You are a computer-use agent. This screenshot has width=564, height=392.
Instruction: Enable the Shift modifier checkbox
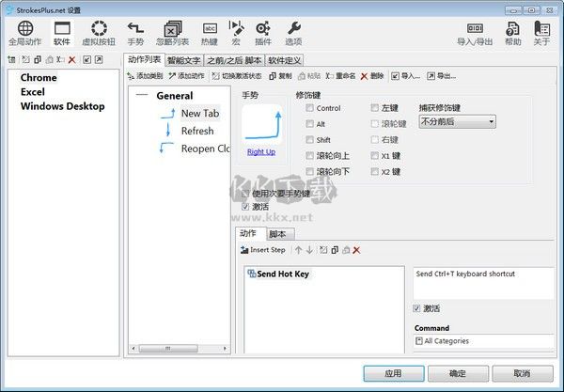click(x=309, y=139)
